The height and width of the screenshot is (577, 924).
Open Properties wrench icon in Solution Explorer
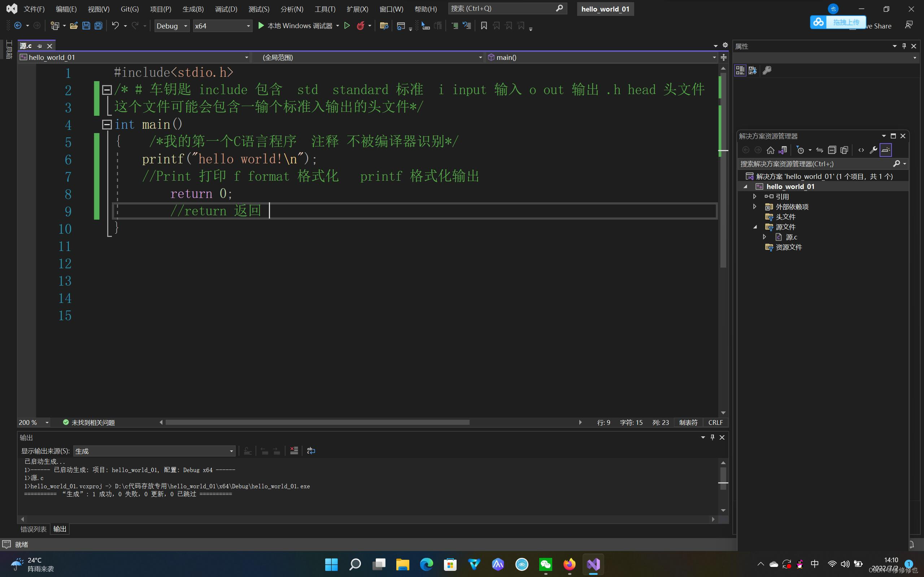tap(874, 150)
